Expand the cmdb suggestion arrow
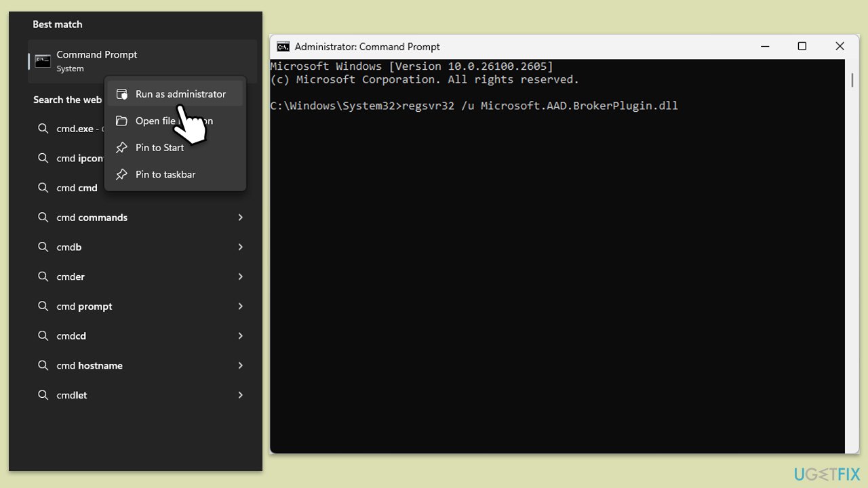 (240, 247)
